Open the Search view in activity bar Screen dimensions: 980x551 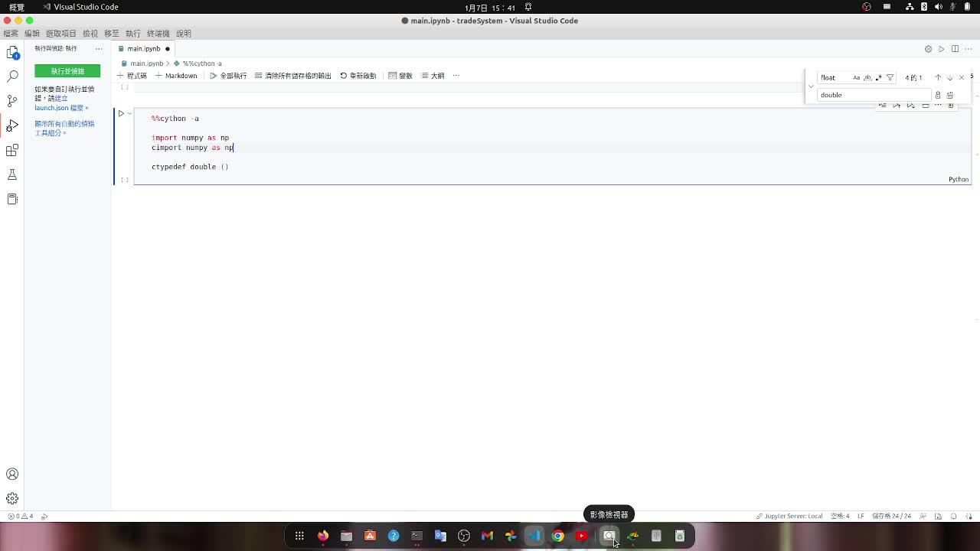[x=12, y=77]
